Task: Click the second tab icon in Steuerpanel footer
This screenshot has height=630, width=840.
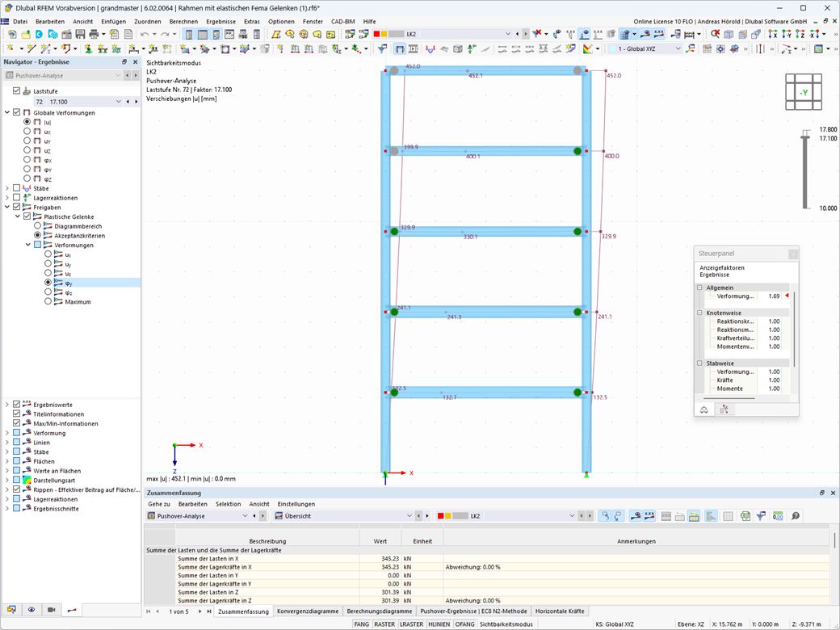Action: tap(724, 409)
